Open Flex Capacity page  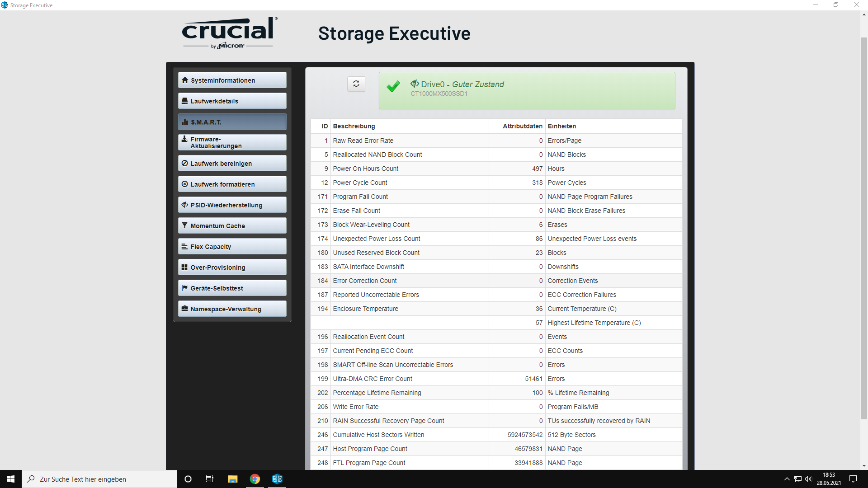(232, 247)
